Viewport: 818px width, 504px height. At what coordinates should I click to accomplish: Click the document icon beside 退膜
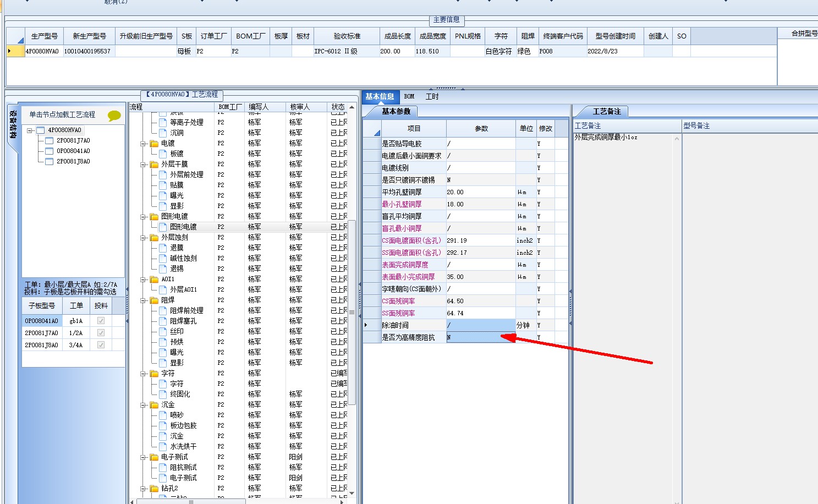(x=163, y=248)
